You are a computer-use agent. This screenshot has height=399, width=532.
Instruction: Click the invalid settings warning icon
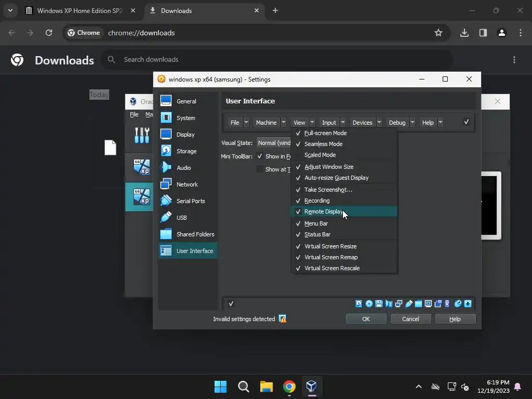coord(282,318)
